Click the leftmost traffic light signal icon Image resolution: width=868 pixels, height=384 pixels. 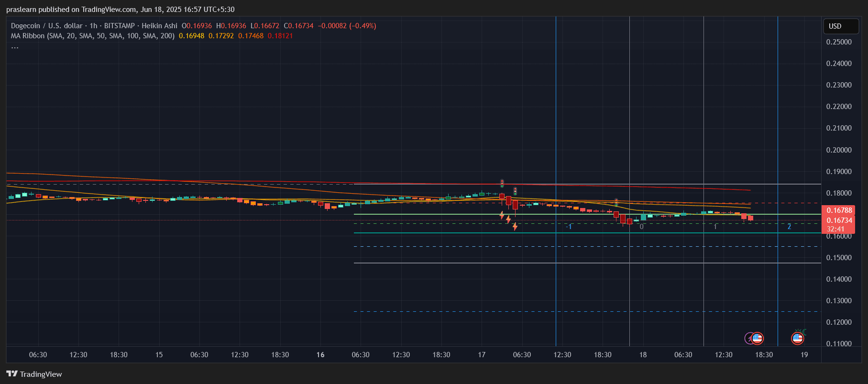click(x=502, y=183)
